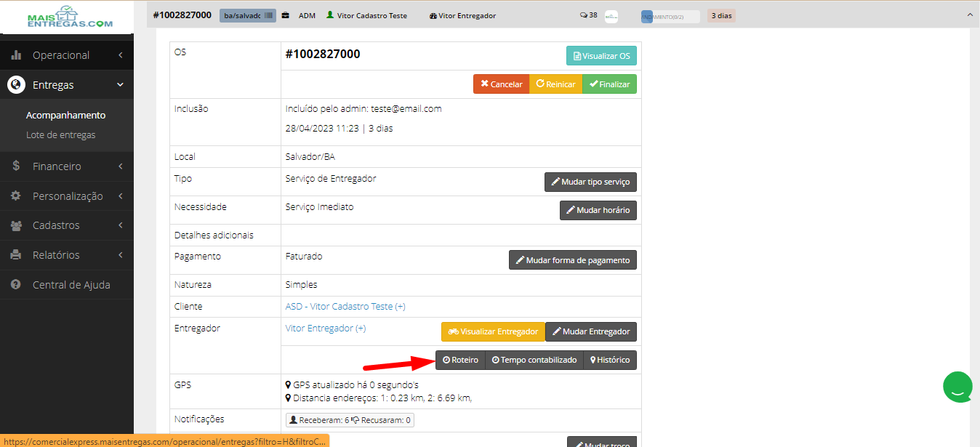Click the Visualizar OS button
The width and height of the screenshot is (980, 447).
pos(601,56)
